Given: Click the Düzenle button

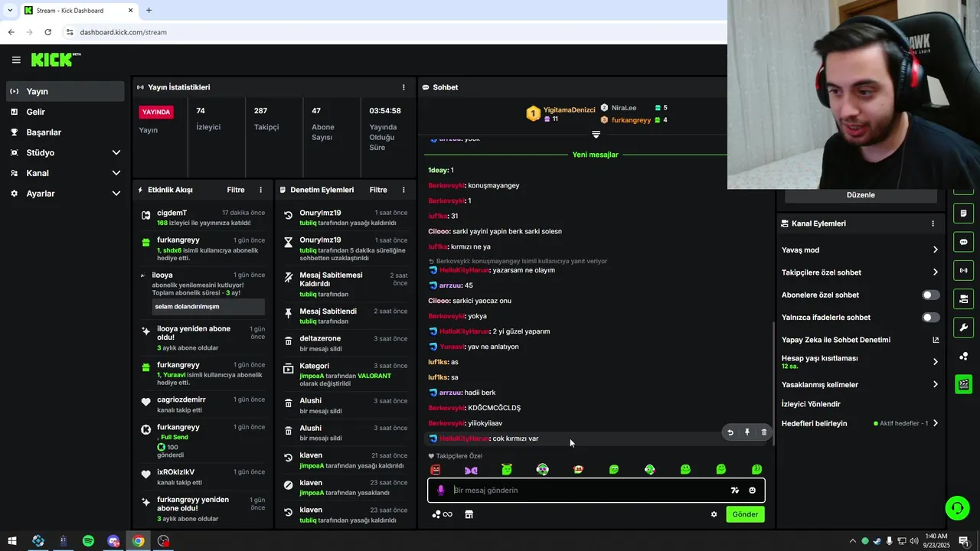Looking at the screenshot, I should pyautogui.click(x=861, y=195).
